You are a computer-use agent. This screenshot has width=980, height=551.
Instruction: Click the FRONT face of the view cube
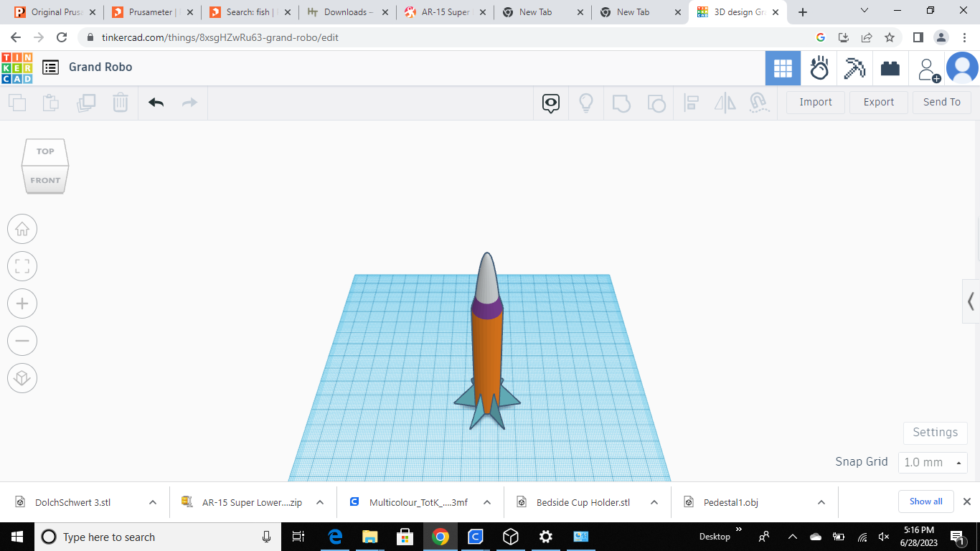pyautogui.click(x=45, y=180)
